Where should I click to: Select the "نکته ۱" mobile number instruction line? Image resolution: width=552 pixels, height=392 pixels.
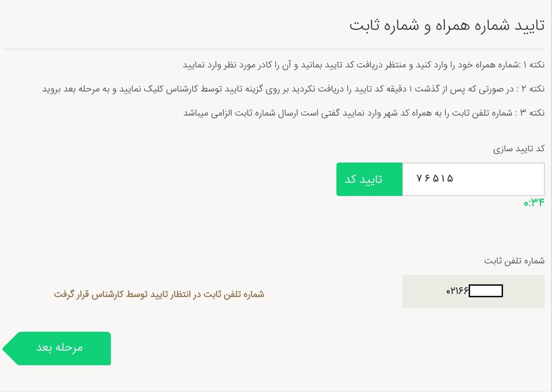(x=364, y=65)
